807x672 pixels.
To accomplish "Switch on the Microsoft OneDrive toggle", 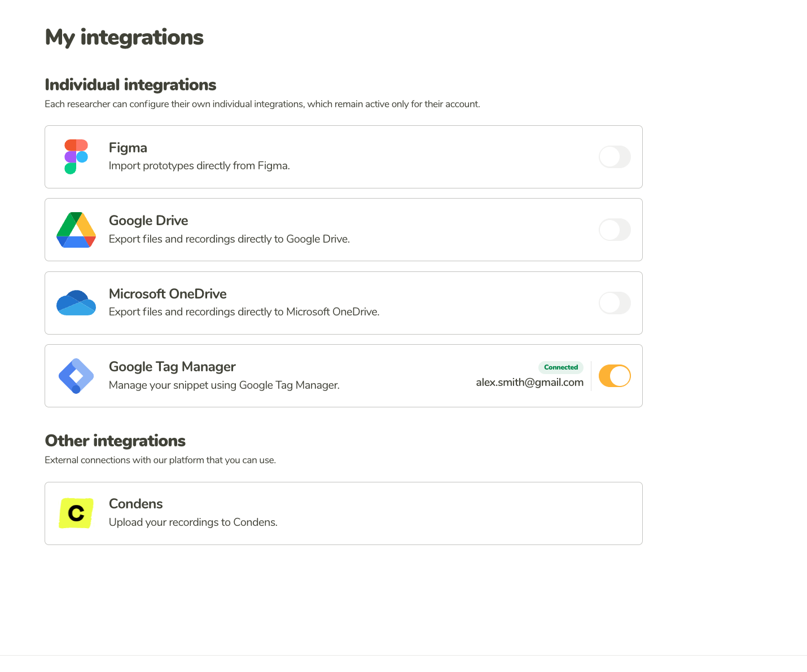I will (615, 303).
